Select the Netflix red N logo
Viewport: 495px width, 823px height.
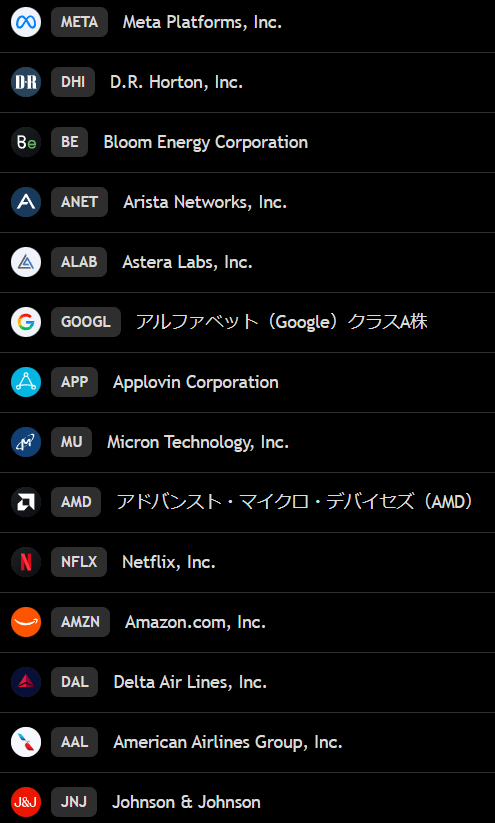coord(26,562)
